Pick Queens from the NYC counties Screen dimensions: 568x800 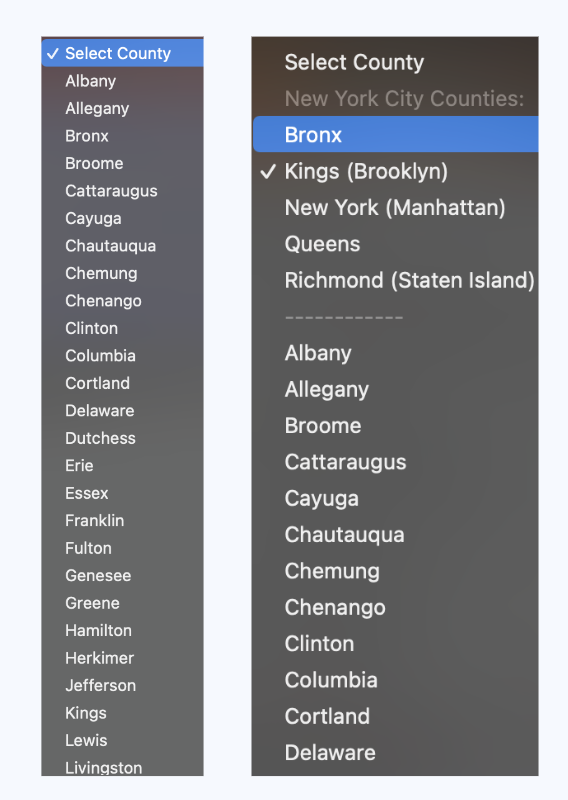pos(396,244)
